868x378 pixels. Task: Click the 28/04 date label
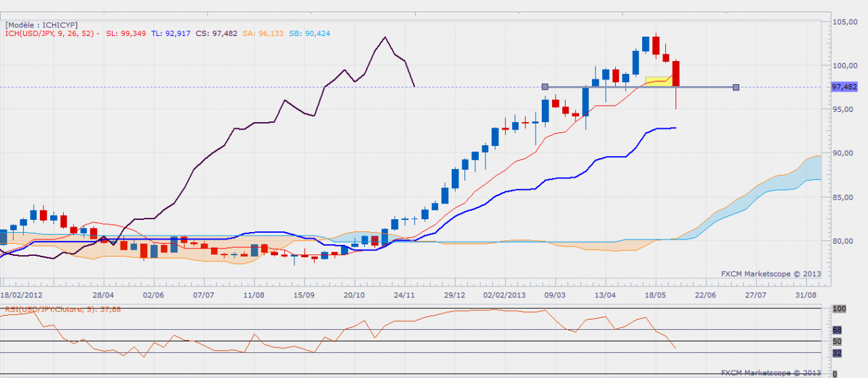[104, 295]
